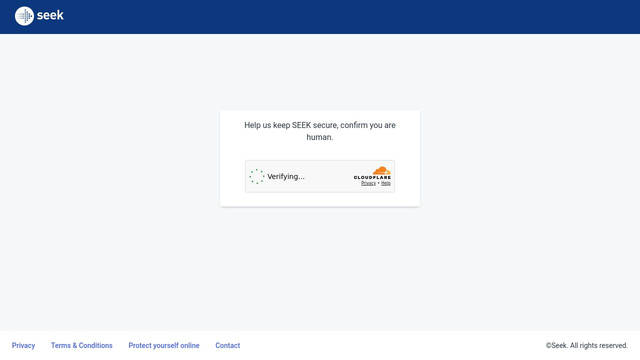This screenshot has height=360, width=640.
Task: Click the 'Verifying...' status text
Action: 286,176
